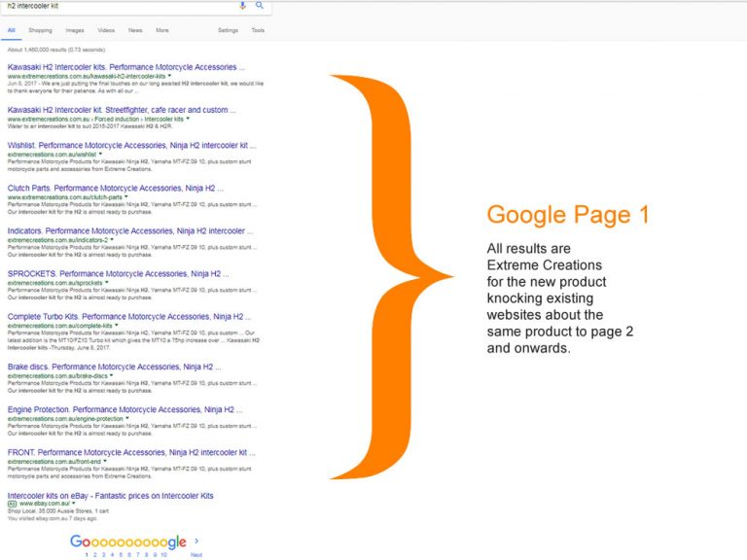
Task: Click the voice search microphone icon
Action: pos(243,5)
